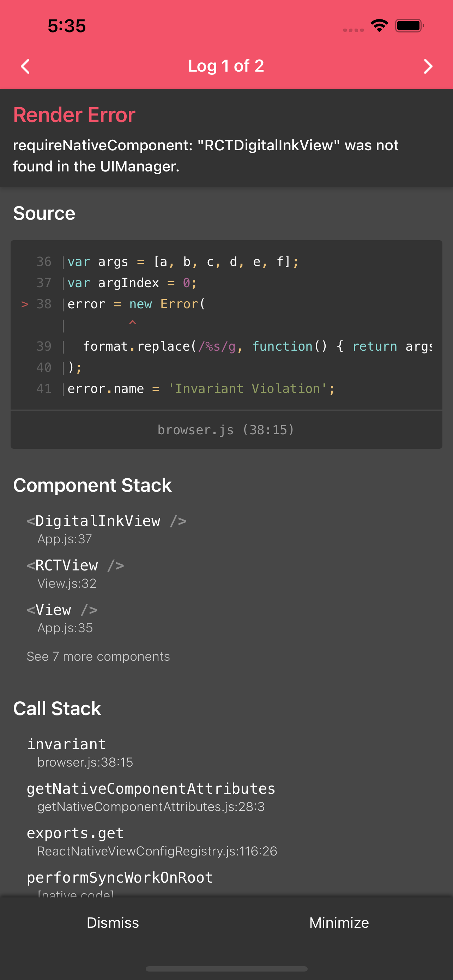The width and height of the screenshot is (453, 980).
Task: Expand See 7 more components
Action: coord(98,656)
